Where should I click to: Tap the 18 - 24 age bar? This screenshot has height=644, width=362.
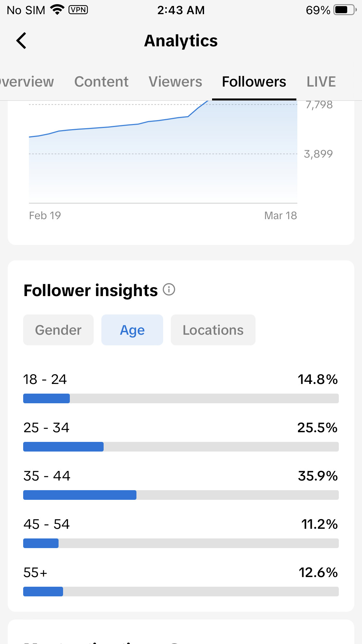(181, 398)
